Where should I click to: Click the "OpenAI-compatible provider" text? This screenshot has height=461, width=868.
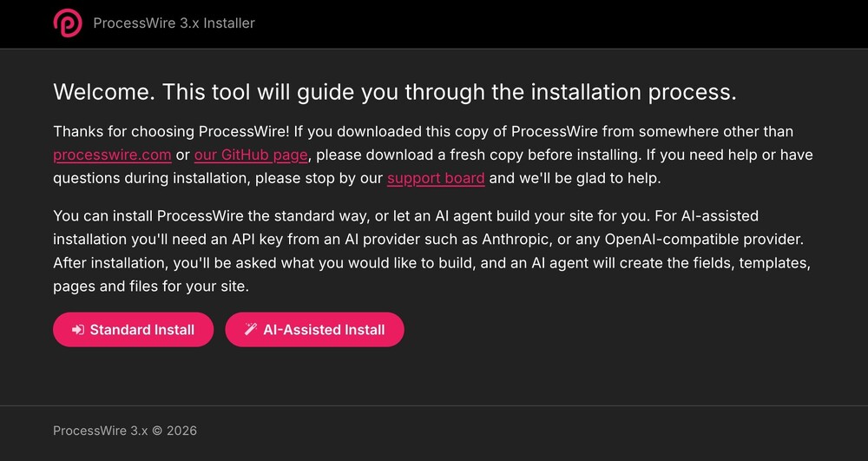tap(703, 240)
